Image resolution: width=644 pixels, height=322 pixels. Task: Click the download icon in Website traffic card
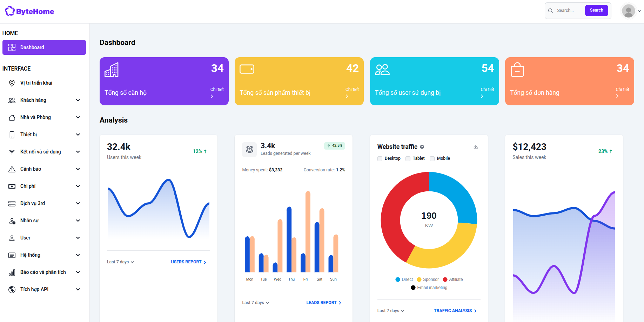pyautogui.click(x=476, y=147)
